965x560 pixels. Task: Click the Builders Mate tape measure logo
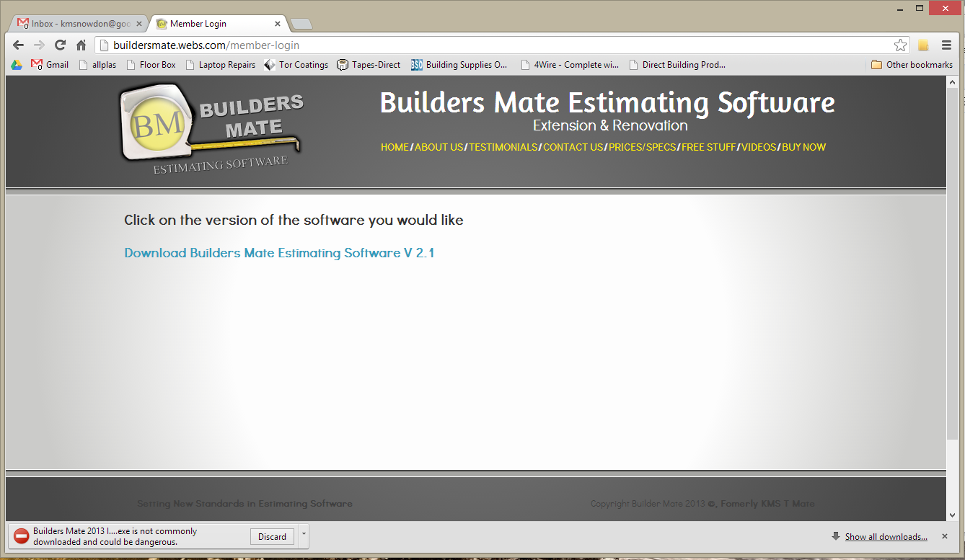(211, 130)
